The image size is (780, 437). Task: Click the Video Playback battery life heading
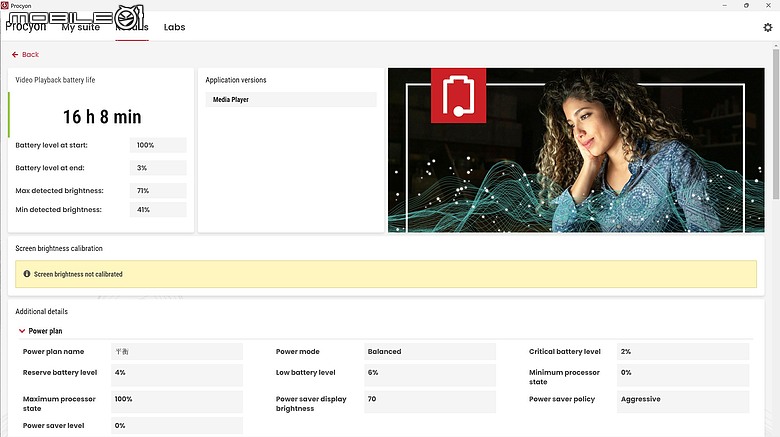[x=55, y=80]
